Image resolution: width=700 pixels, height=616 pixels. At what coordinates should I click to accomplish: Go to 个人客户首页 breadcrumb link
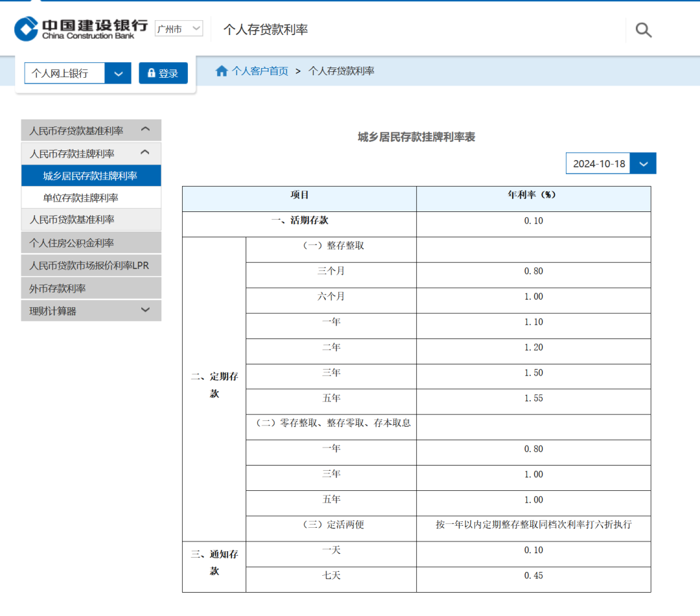260,71
